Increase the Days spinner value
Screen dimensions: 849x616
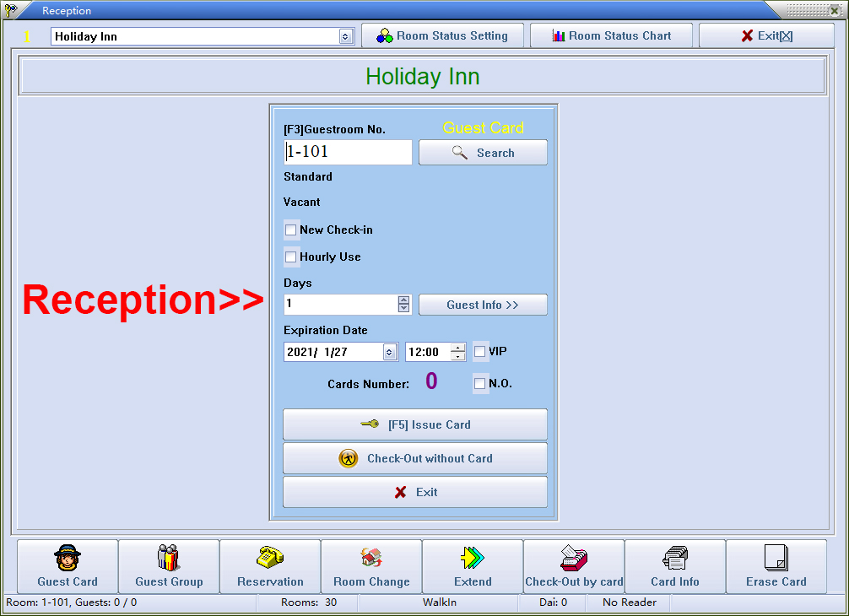(403, 300)
